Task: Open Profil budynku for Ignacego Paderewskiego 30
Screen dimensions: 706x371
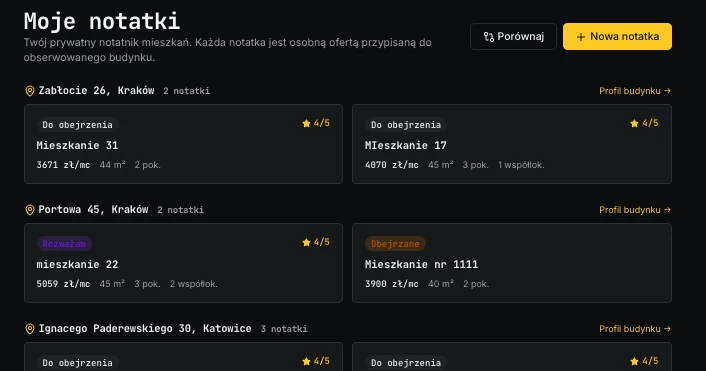Action: 635,329
